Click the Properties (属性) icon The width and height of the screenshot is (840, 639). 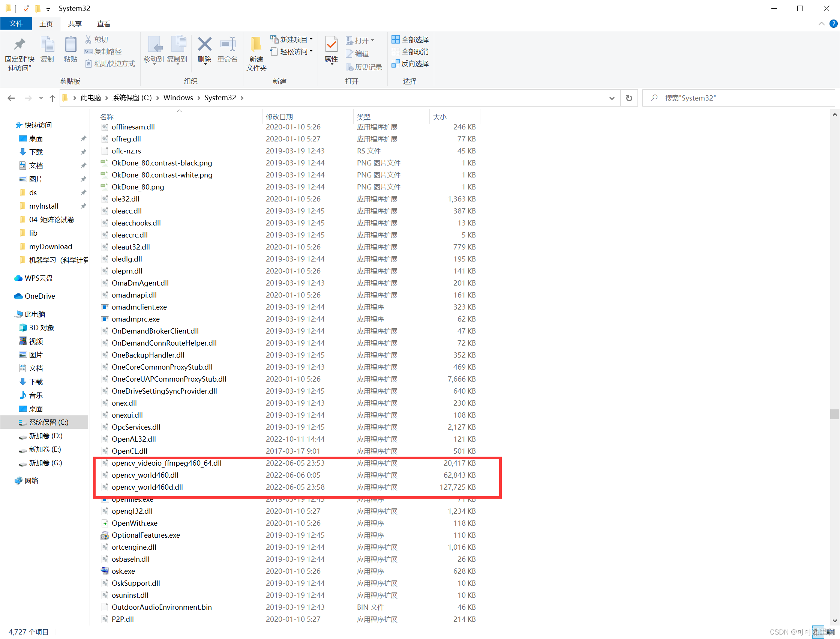[x=331, y=45]
